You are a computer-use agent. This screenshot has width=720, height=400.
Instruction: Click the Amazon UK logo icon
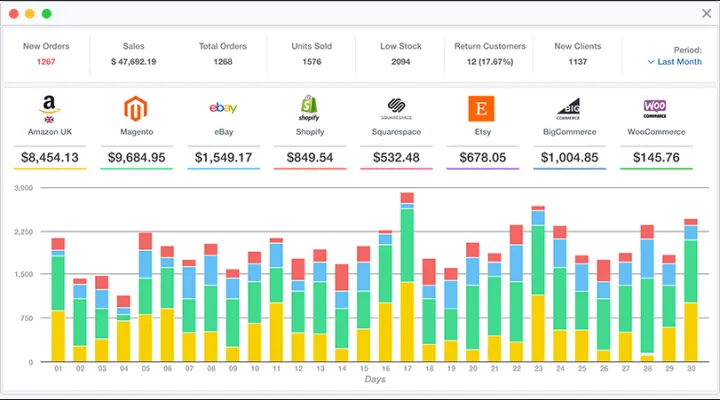[49, 109]
